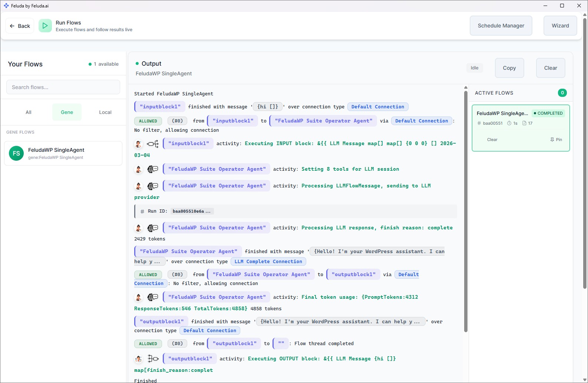Click avatar icon in inputblock1 activity row
This screenshot has height=383, width=588.
pos(138,144)
